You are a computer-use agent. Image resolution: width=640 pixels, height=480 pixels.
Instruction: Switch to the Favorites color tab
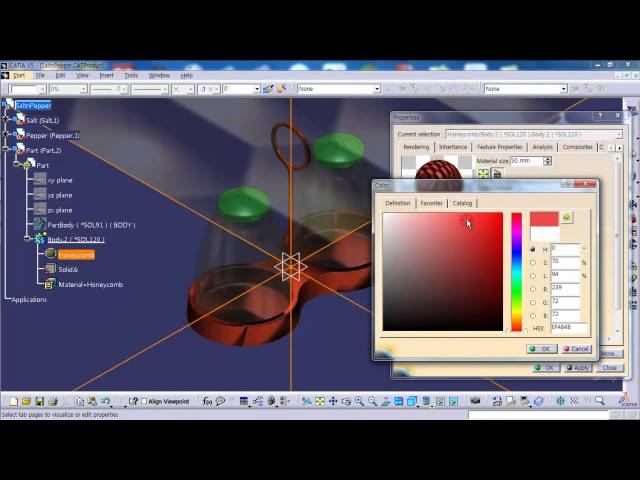coord(431,203)
